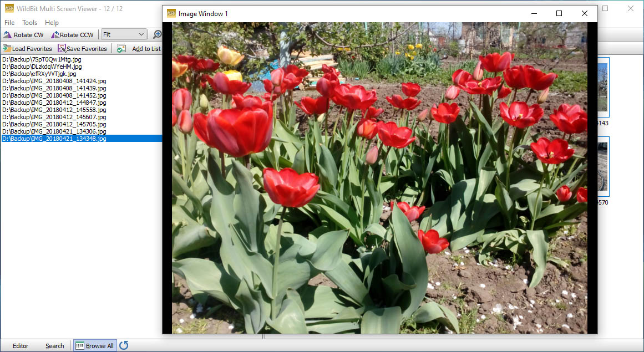The image size is (644, 352).
Task: Click Load Favorites in the toolbar
Action: click(28, 48)
